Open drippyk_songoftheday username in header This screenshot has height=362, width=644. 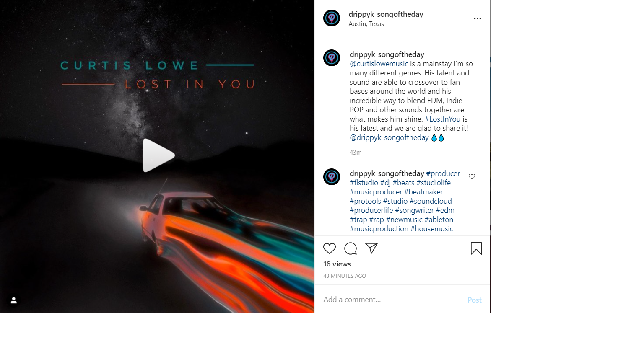386,14
